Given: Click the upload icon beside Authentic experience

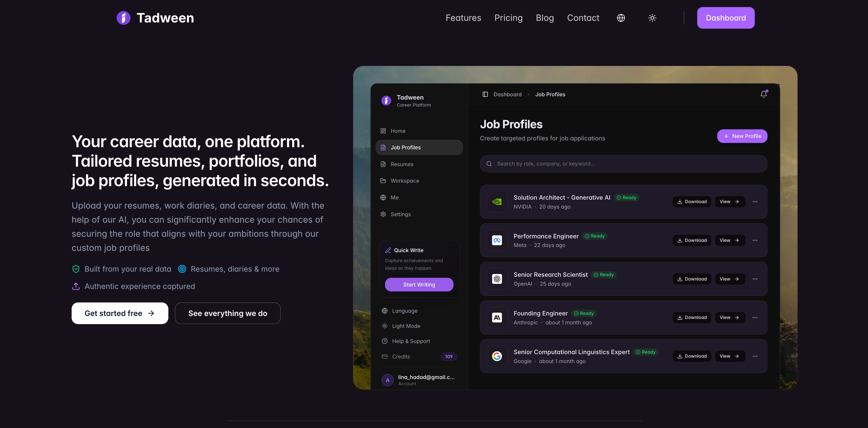Looking at the screenshot, I should tap(76, 286).
